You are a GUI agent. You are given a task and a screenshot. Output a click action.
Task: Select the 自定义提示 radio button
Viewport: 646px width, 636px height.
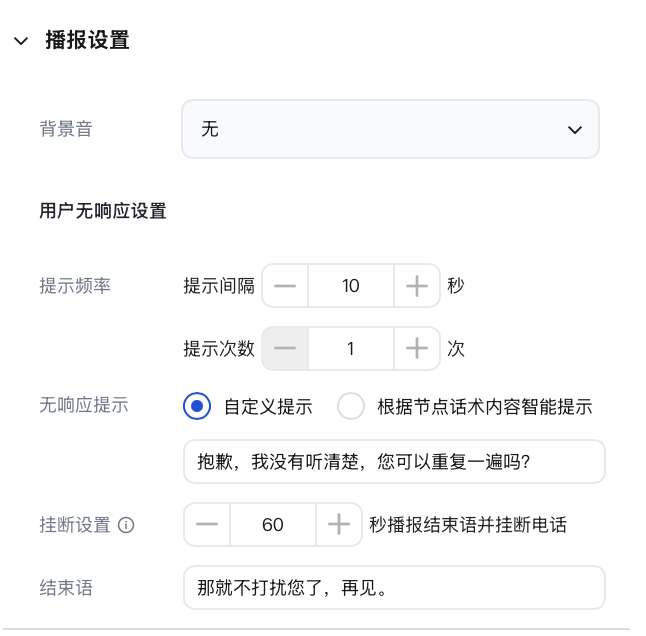[x=197, y=406]
